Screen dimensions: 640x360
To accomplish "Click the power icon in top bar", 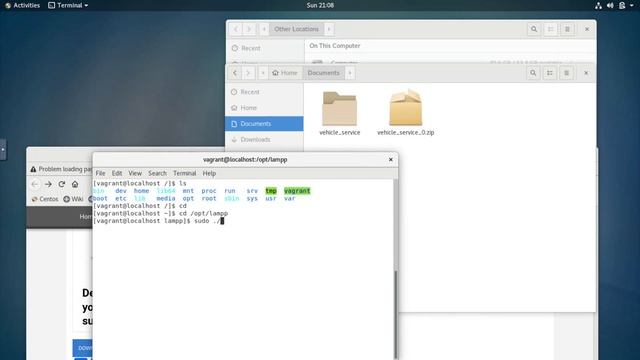I will click(x=622, y=6).
